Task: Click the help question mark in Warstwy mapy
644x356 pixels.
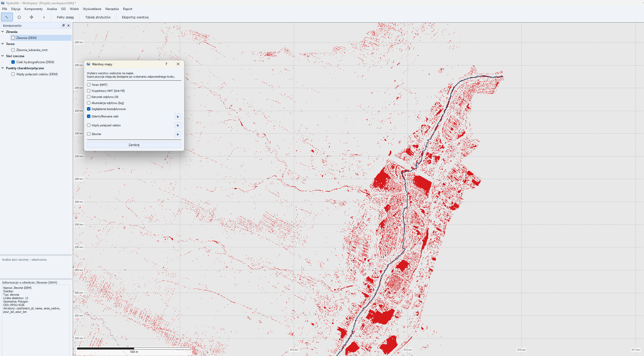Action: [166, 64]
